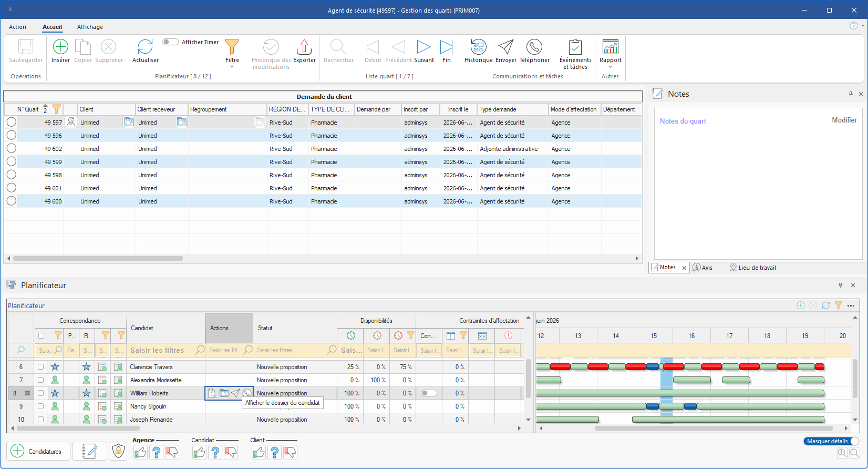Open the more options ellipsis in Planificateur
The height and width of the screenshot is (469, 868).
pyautogui.click(x=851, y=305)
